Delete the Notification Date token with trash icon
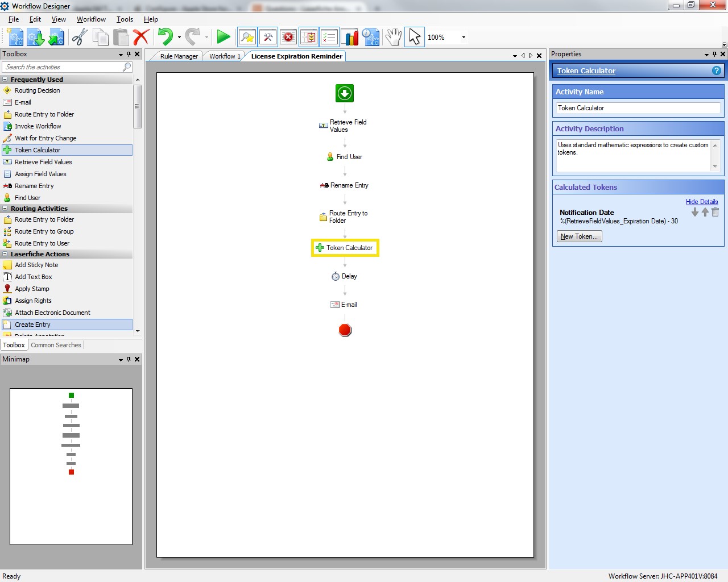This screenshot has height=582, width=728. click(x=715, y=212)
